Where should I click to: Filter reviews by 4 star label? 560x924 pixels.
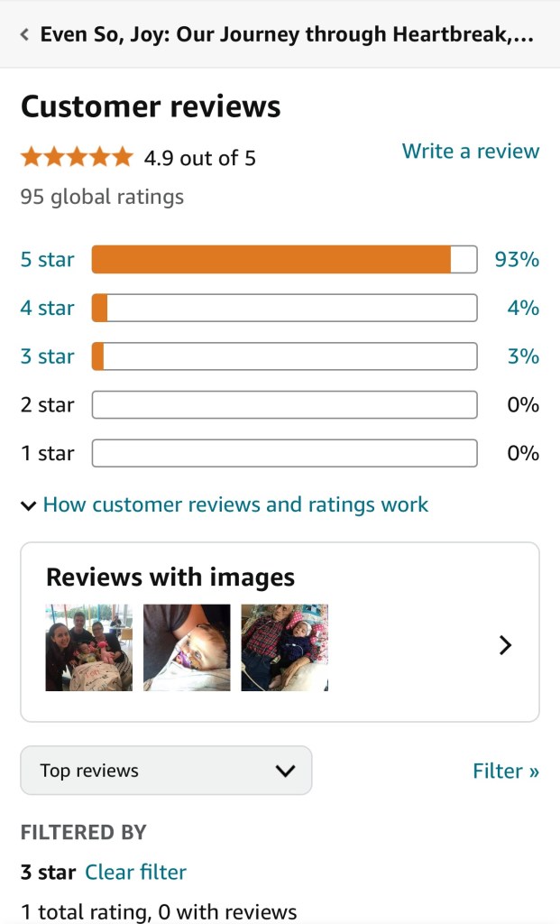click(x=47, y=309)
